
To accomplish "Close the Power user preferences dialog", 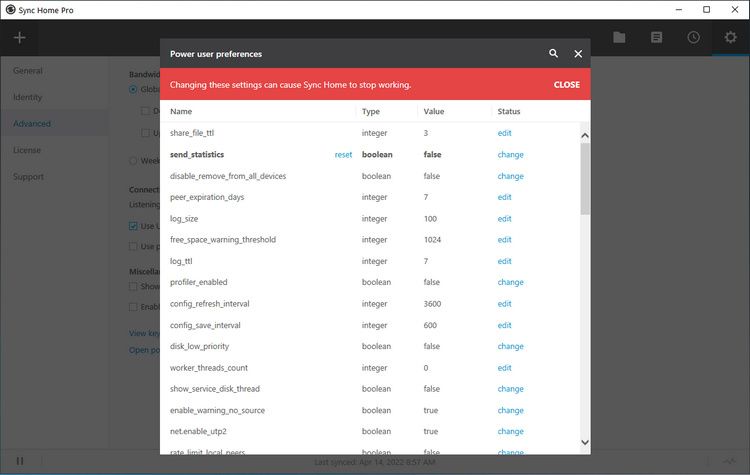I will pyautogui.click(x=578, y=54).
